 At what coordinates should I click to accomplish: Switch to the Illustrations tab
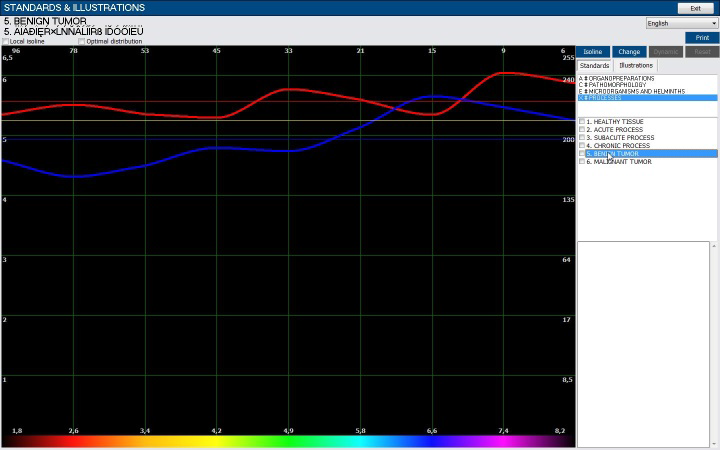[x=636, y=66]
